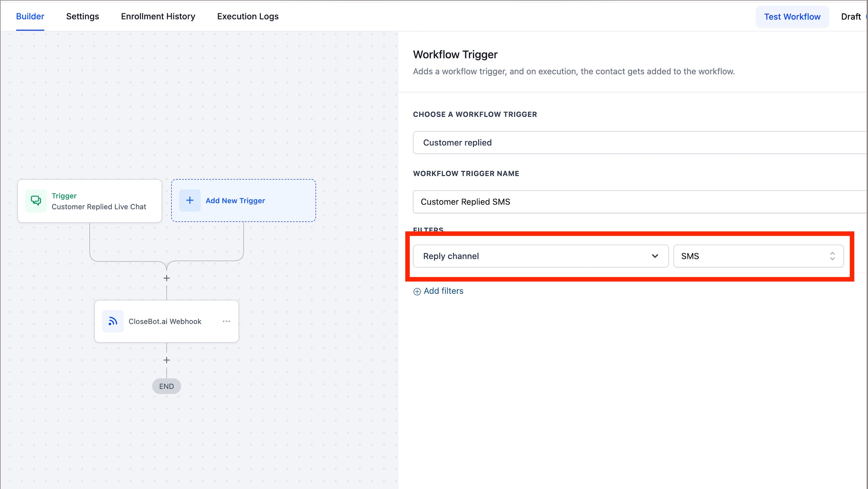The image size is (868, 489).
Task: Expand the Reply channel dropdown chevron
Action: 655,256
